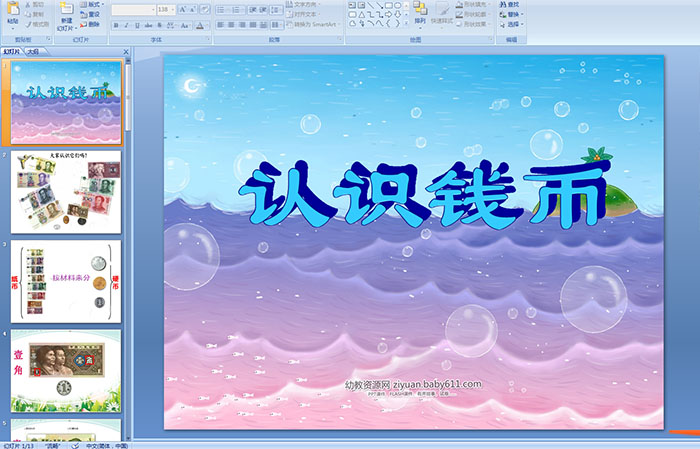This screenshot has width=700, height=449.
Task: Select slide 2 thumbnail with banknotes
Action: coord(66,191)
